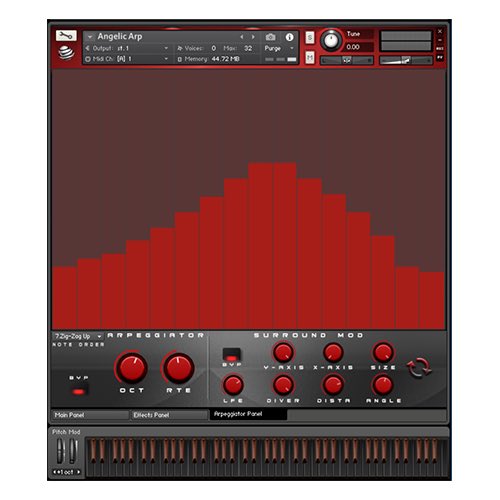Screen dimensions: 500x500
Task: Click the Tune knob
Action: pyautogui.click(x=331, y=40)
